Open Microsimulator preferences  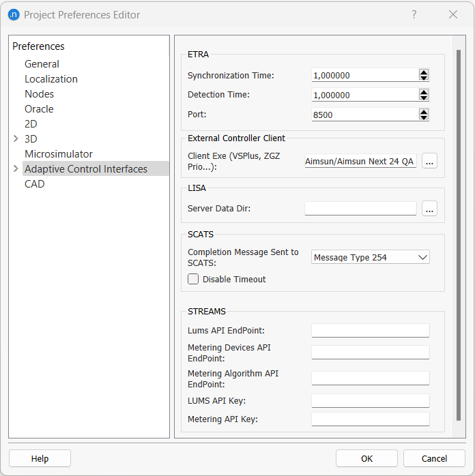(59, 154)
